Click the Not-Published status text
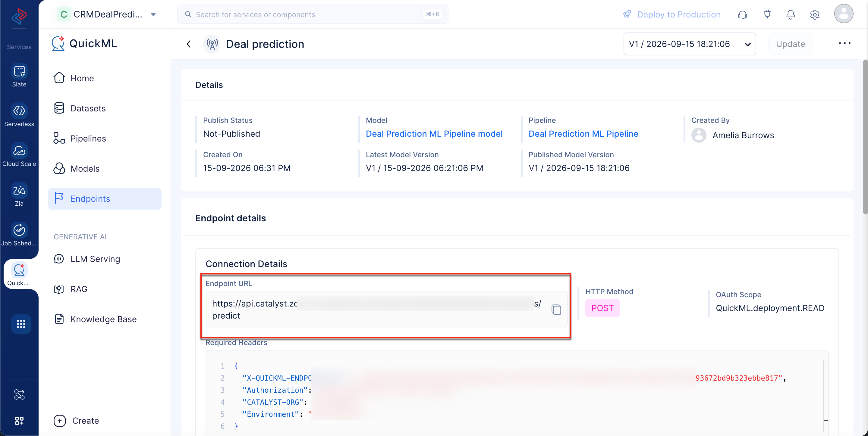This screenshot has width=868, height=436. pyautogui.click(x=231, y=134)
